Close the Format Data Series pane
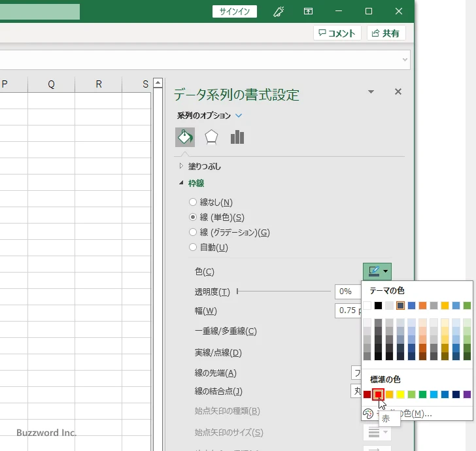This screenshot has width=476, height=451. click(x=398, y=92)
